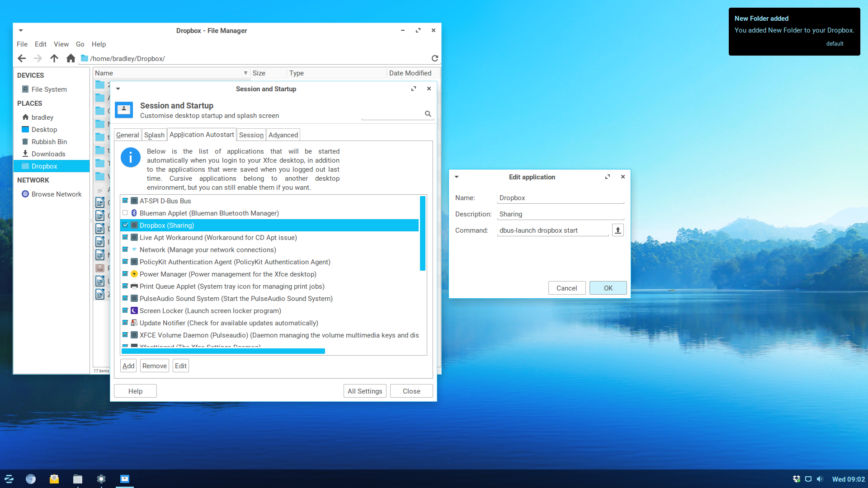Click the search icon in Session and Startup
The height and width of the screenshot is (488, 868).
(x=428, y=114)
